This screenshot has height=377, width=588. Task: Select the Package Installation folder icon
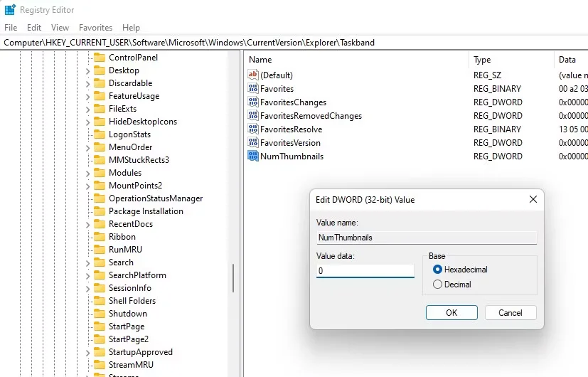[x=100, y=211]
